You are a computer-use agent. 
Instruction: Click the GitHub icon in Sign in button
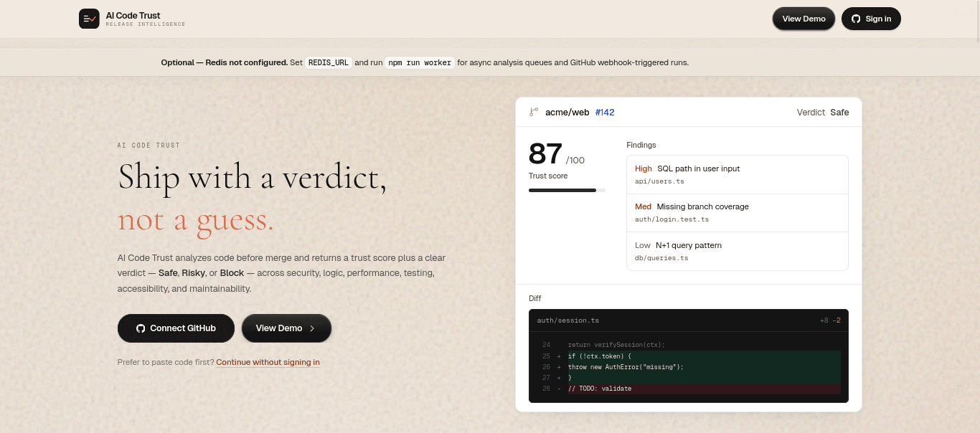pyautogui.click(x=855, y=19)
